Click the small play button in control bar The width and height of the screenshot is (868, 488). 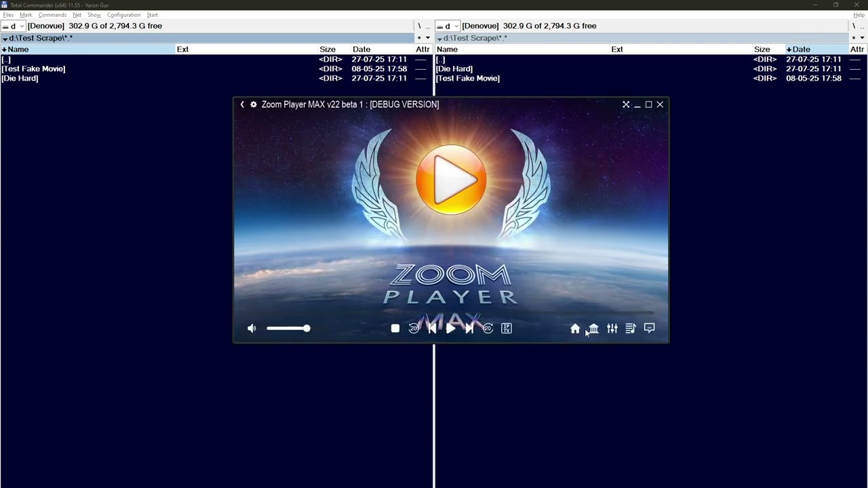tap(450, 328)
